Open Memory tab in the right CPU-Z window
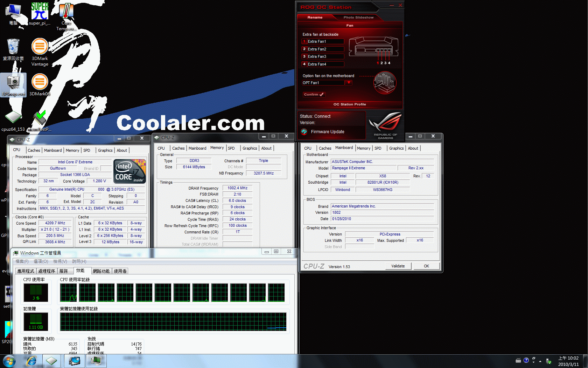This screenshot has height=368, width=588. coord(364,148)
